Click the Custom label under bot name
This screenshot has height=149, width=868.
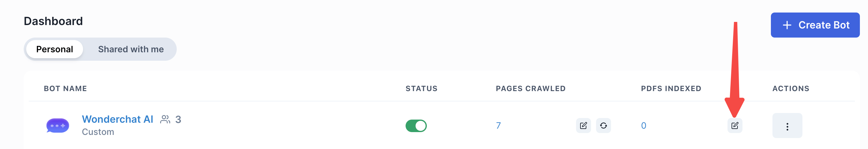[98, 132]
